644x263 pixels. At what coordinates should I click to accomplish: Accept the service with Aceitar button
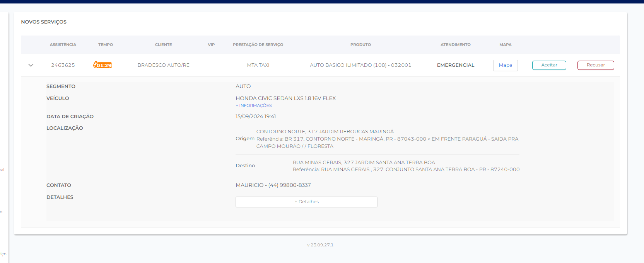(549, 65)
